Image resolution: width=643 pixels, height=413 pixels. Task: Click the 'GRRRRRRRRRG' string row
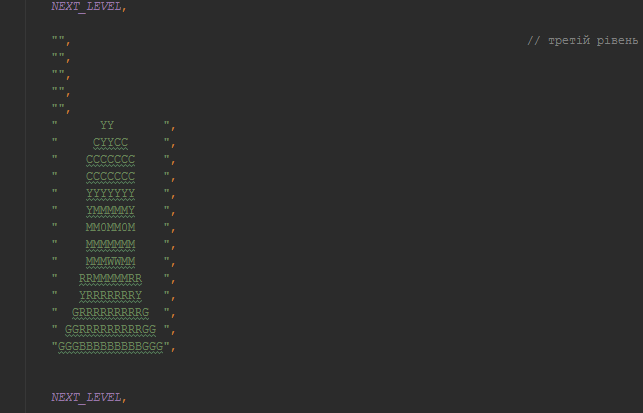tap(111, 313)
